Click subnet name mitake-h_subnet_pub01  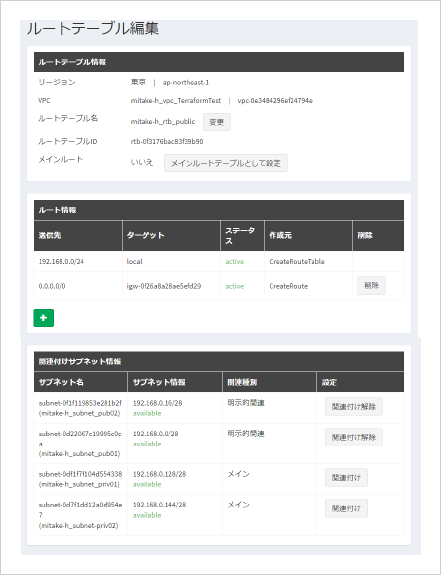[x=79, y=454]
